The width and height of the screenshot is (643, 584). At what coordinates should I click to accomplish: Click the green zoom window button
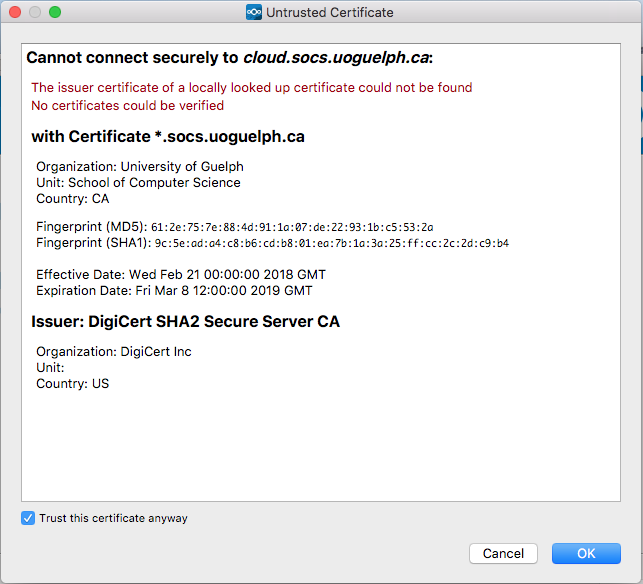(x=55, y=12)
